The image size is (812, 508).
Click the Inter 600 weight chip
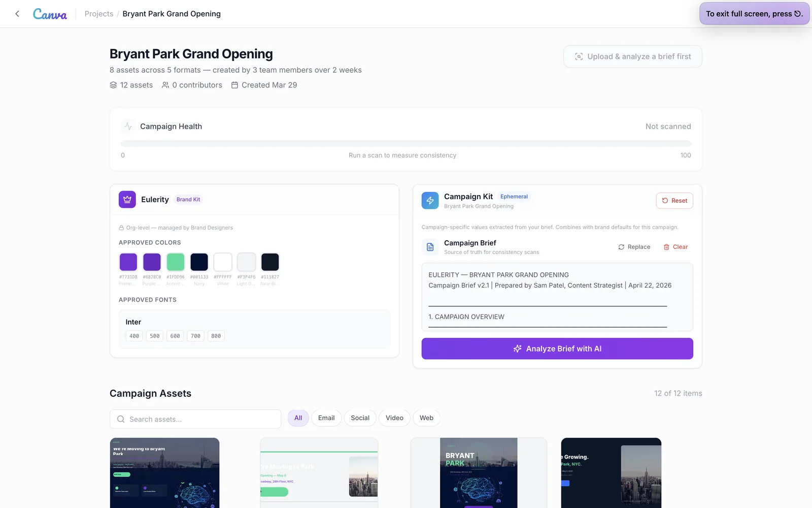click(175, 336)
